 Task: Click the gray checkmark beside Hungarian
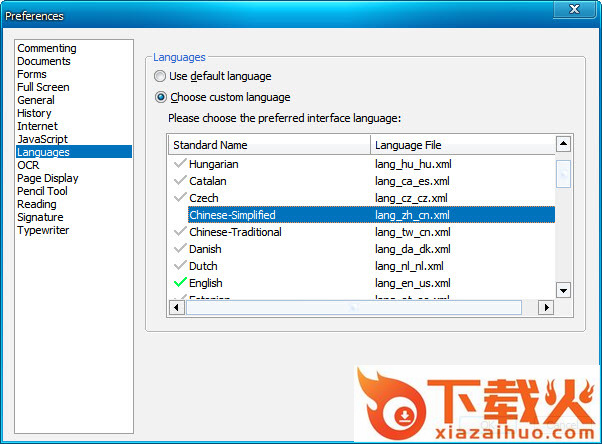[179, 164]
